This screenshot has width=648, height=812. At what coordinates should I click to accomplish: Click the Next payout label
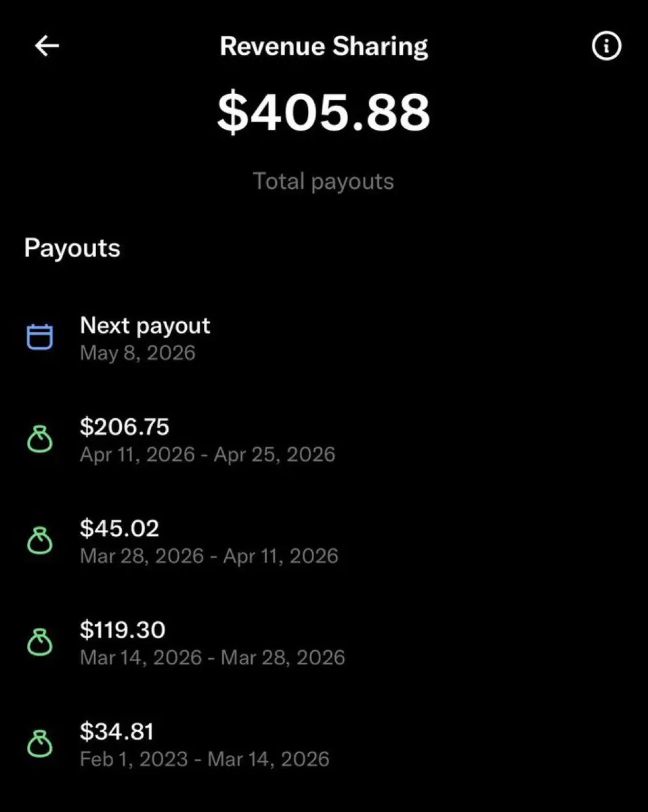(x=145, y=325)
